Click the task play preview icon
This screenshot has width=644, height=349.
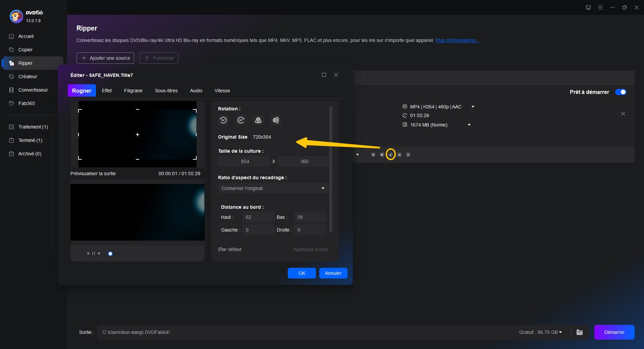[373, 155]
